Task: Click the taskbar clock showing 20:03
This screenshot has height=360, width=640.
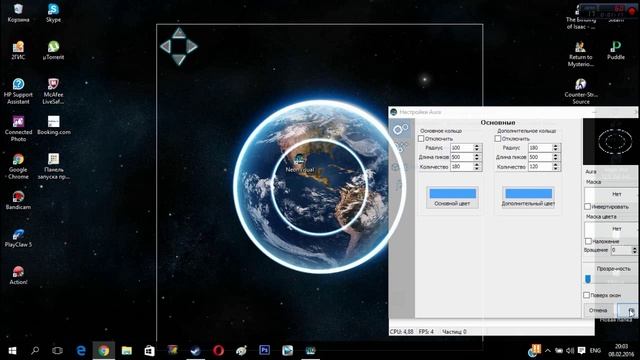Action: (x=621, y=350)
